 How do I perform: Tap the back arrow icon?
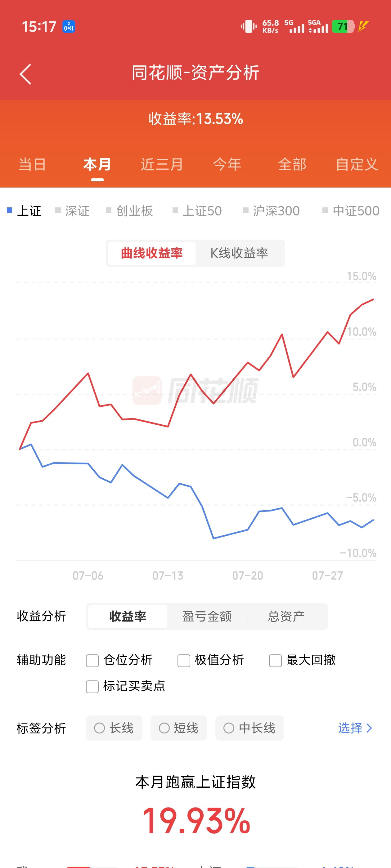pos(26,74)
